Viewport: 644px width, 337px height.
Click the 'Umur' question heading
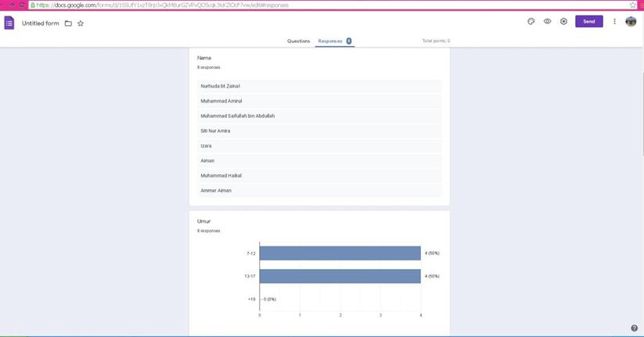point(203,221)
